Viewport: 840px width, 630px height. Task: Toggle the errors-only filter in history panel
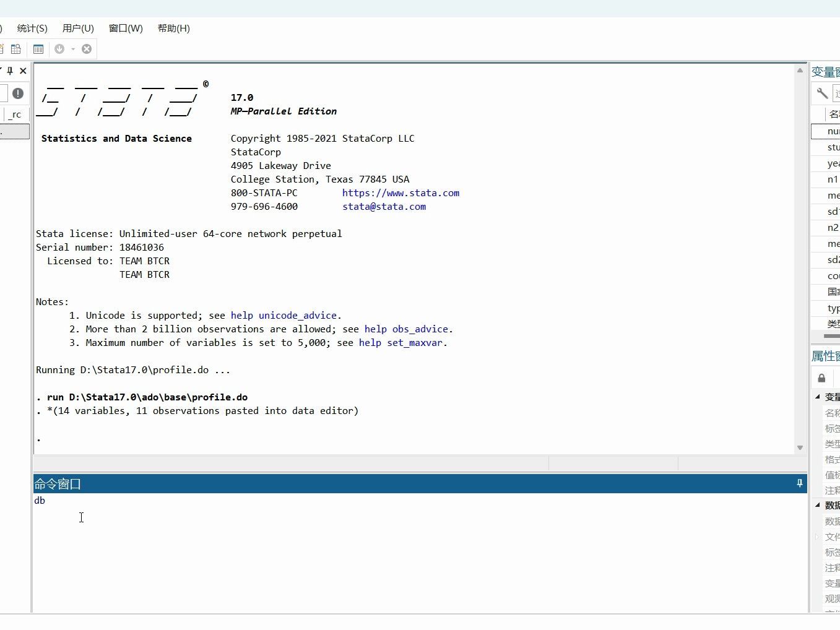tap(18, 93)
